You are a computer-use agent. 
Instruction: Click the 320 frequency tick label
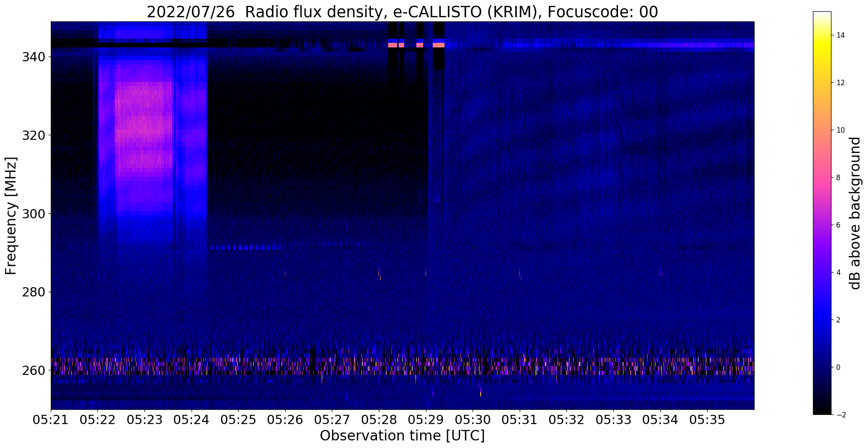[x=33, y=135]
